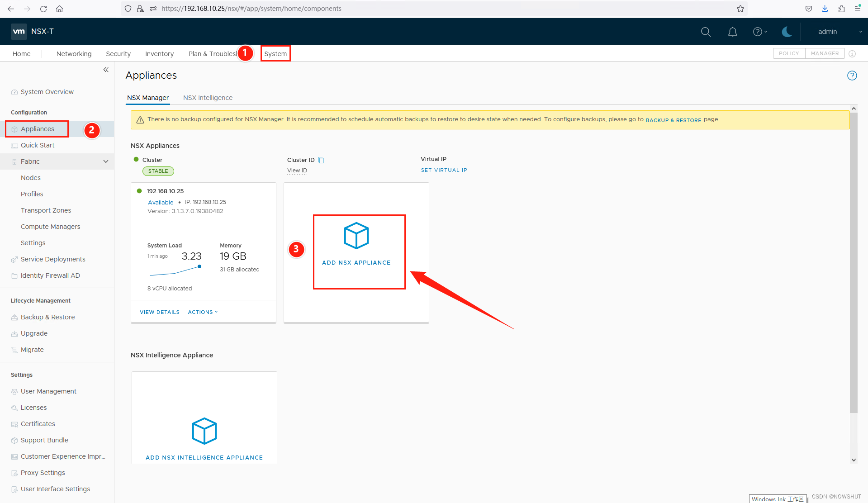This screenshot has height=503, width=868.
Task: Switch to POLICY mode
Action: pyautogui.click(x=789, y=53)
